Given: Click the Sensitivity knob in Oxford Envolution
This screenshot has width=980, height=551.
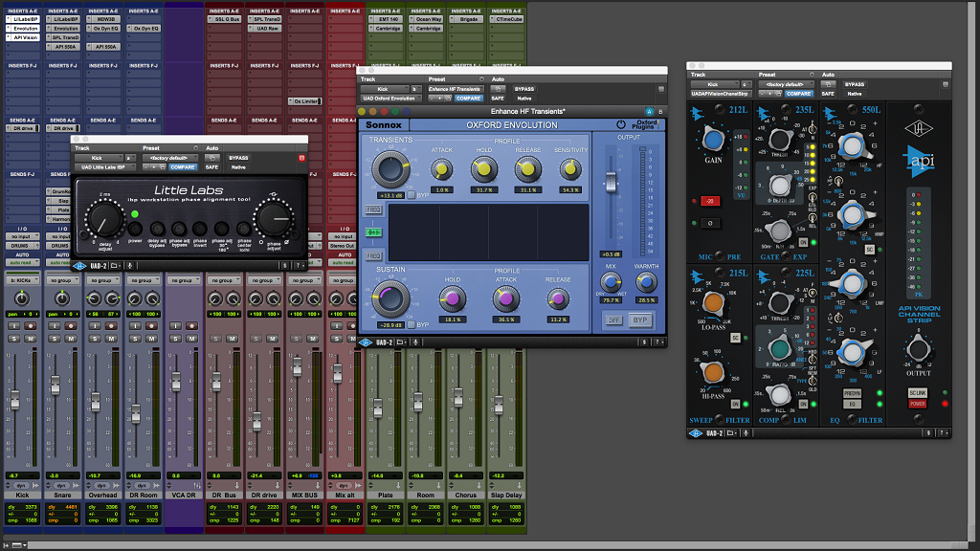Looking at the screenshot, I should click(x=570, y=169).
